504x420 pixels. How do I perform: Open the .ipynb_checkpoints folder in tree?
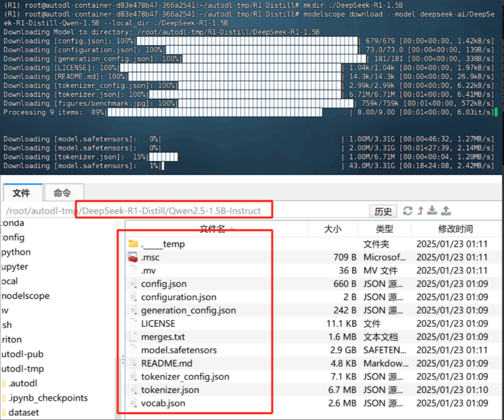(48, 398)
